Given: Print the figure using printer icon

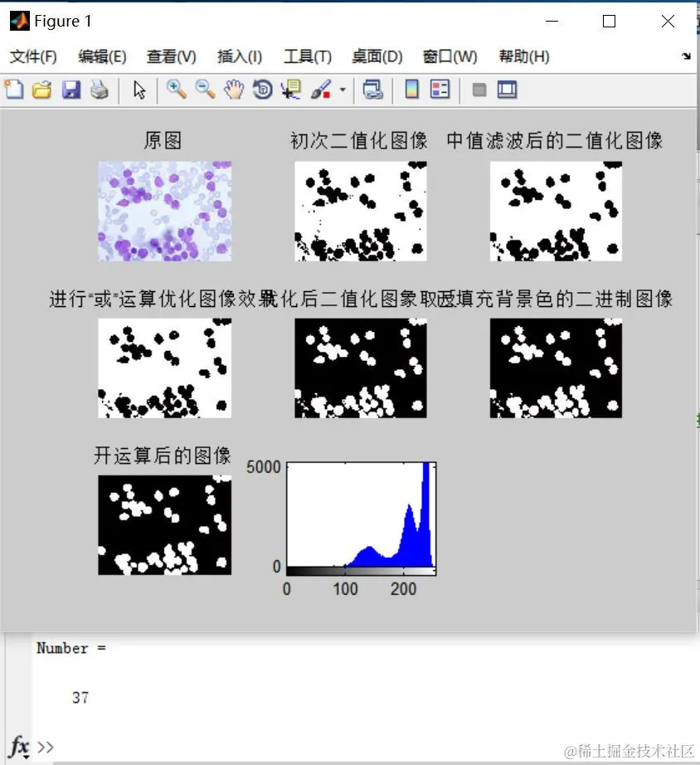Looking at the screenshot, I should pos(100,90).
